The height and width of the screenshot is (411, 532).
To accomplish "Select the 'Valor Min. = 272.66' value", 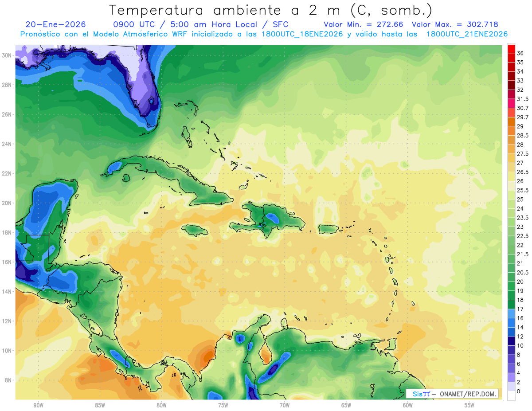I will click(x=364, y=25).
